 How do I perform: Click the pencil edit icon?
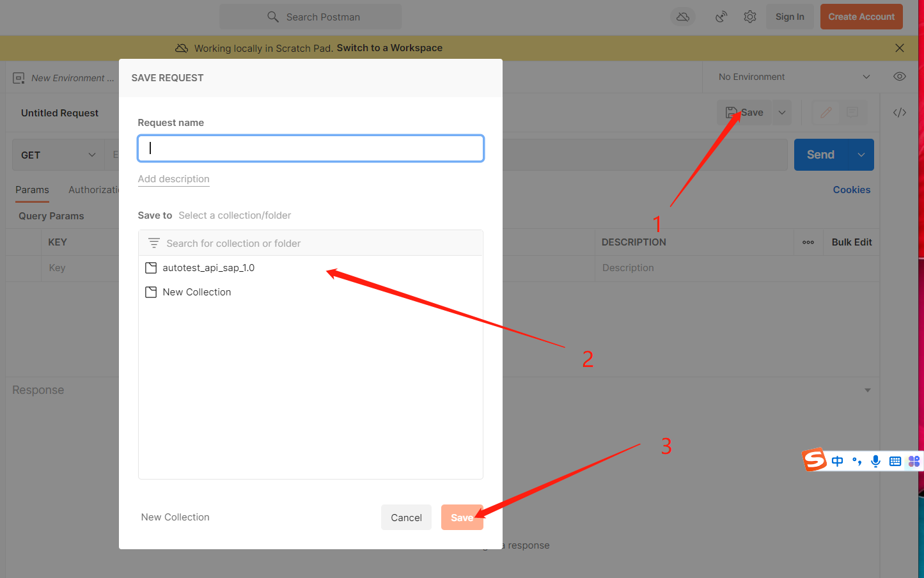826,113
